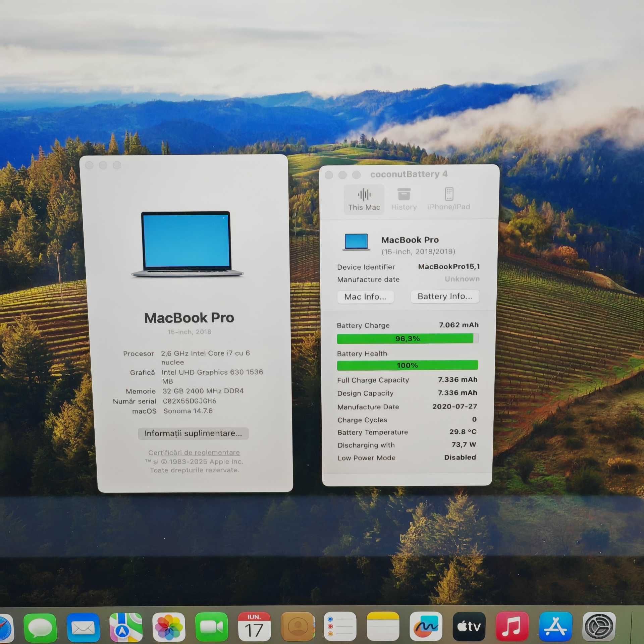Click the (15-inch, 2018/2019) label in coconutBattery
The width and height of the screenshot is (644, 644).
point(418,252)
